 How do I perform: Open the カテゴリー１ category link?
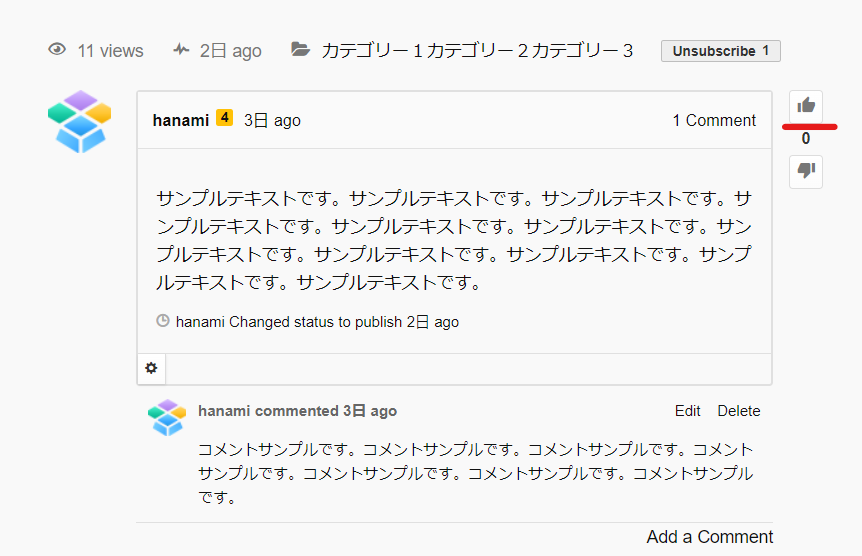pos(372,51)
